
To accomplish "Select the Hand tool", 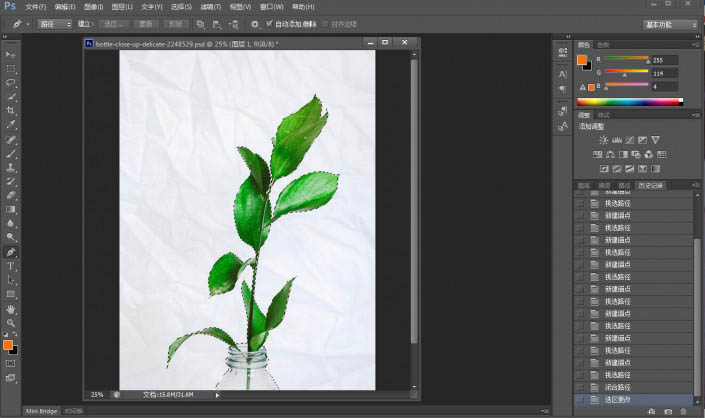I will [11, 309].
